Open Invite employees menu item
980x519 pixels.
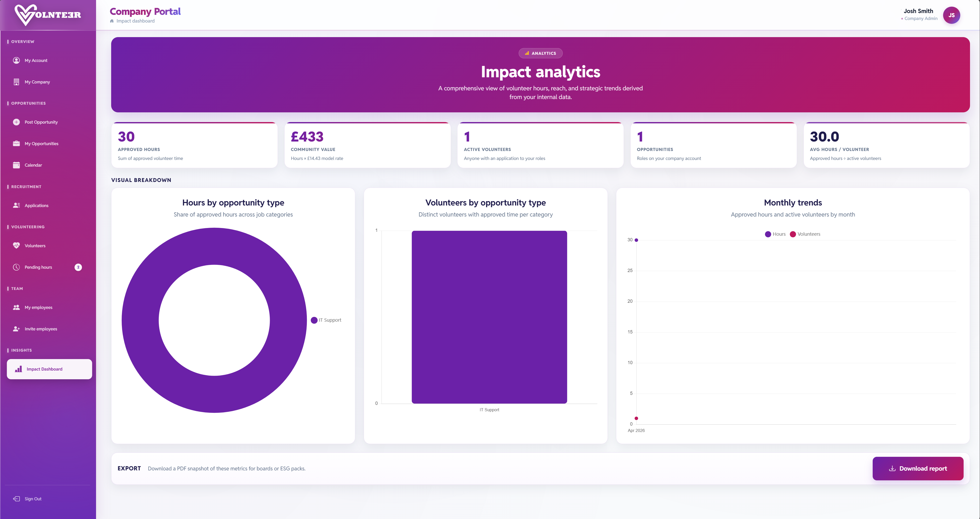49,329
